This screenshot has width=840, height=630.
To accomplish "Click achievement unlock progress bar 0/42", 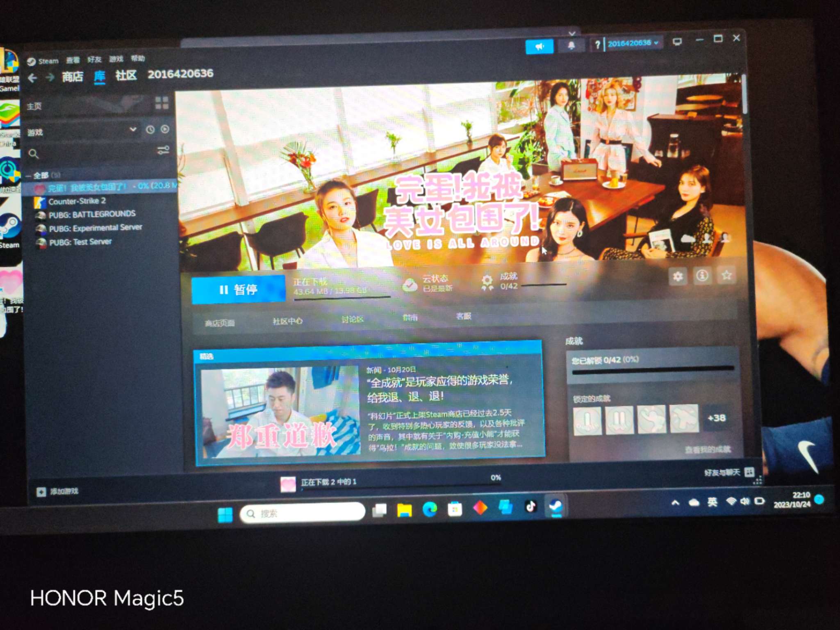I will [x=652, y=370].
